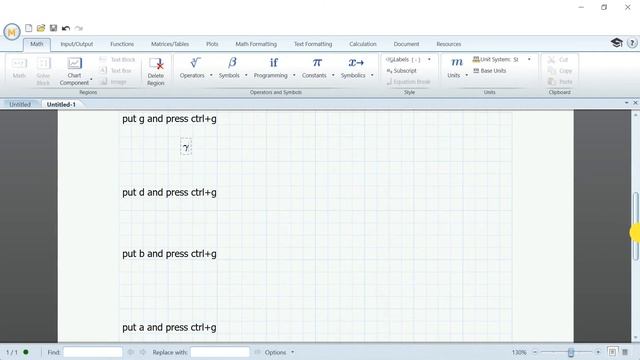Insert a Chart Component
The image size is (640, 360).
point(74,71)
